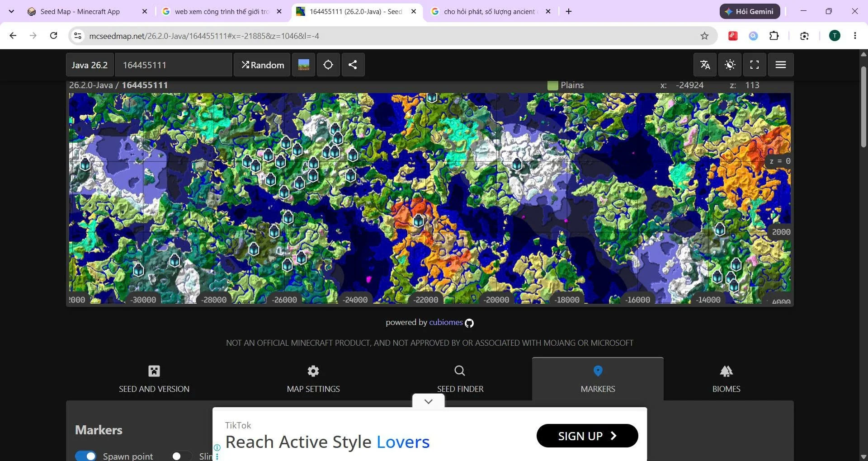Open the MAP SETTINGS tab
Image resolution: width=868 pixels, height=461 pixels.
[x=313, y=379]
